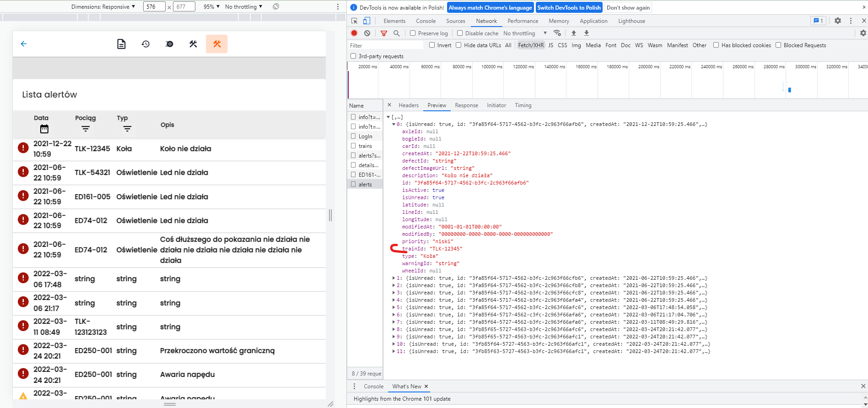This screenshot has width=868, height=408.
Task: Click the alert icon for ED161-005 row
Action: [x=23, y=196]
